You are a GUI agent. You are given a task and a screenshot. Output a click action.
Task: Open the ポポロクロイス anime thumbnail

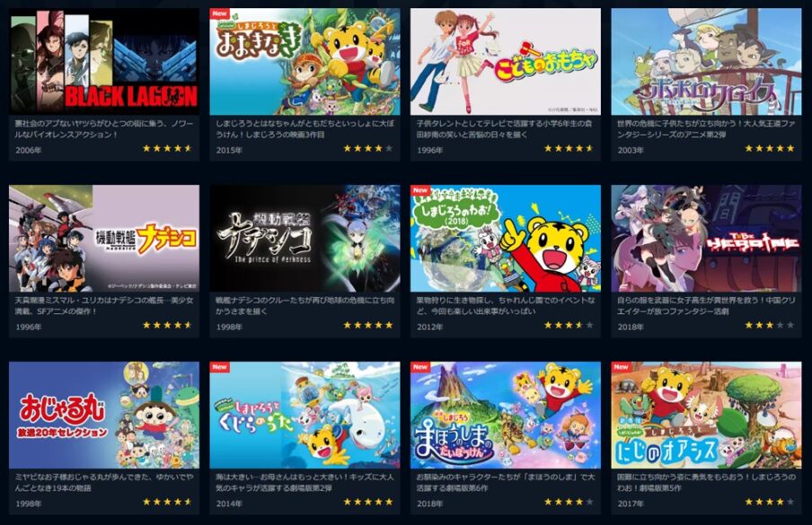[x=706, y=61]
